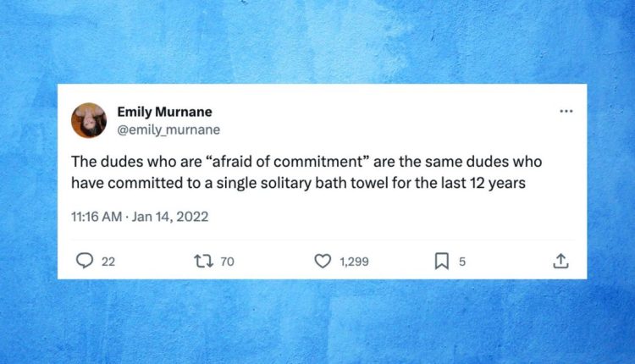Click the blue background above the tweet card
Viewport: 635px width, 364px height.
click(317, 42)
